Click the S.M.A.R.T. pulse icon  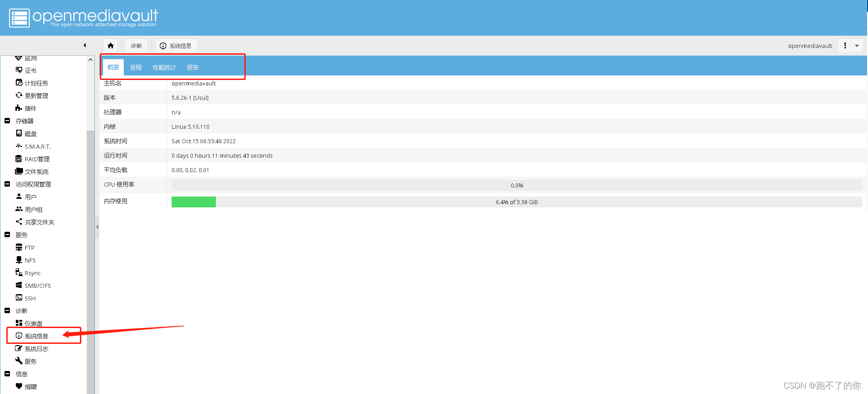click(x=19, y=146)
